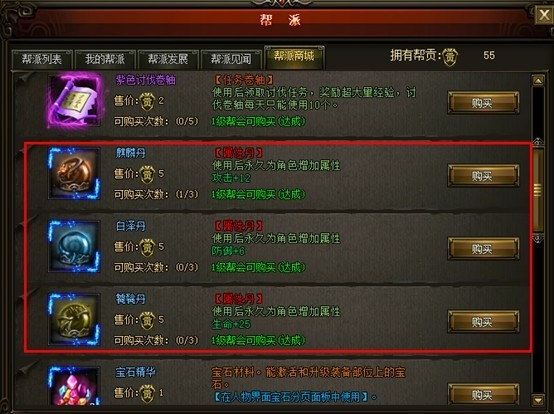Click the golden pill item icon
Image resolution: width=554 pixels, height=414 pixels.
tap(74, 319)
